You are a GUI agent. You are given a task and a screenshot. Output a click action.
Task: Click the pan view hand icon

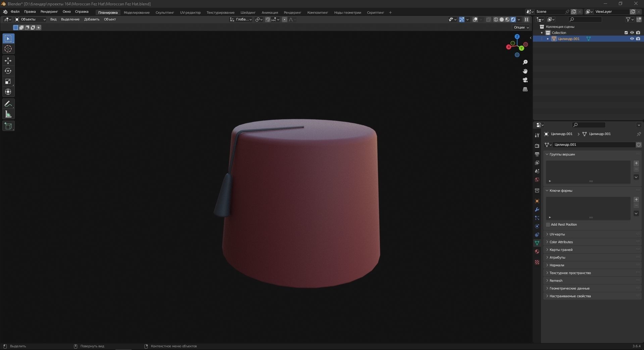(x=525, y=71)
